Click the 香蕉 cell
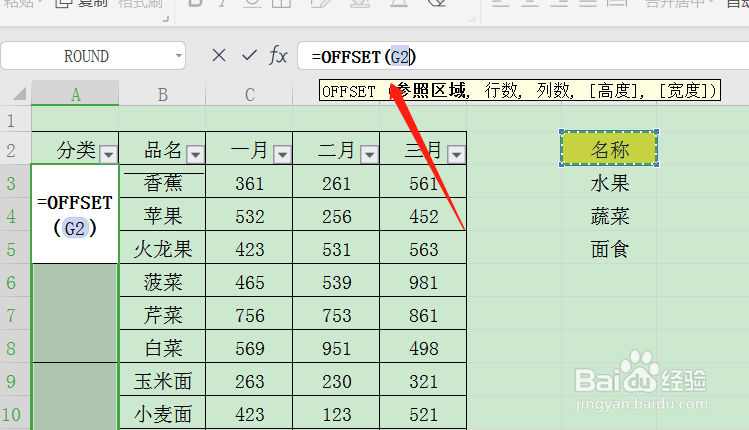The height and width of the screenshot is (430, 749). [162, 182]
